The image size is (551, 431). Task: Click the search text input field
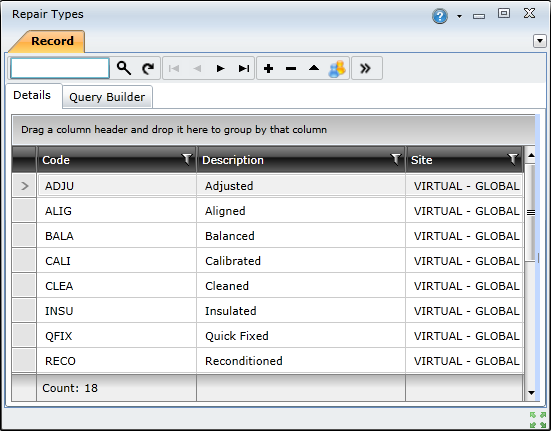(x=60, y=68)
